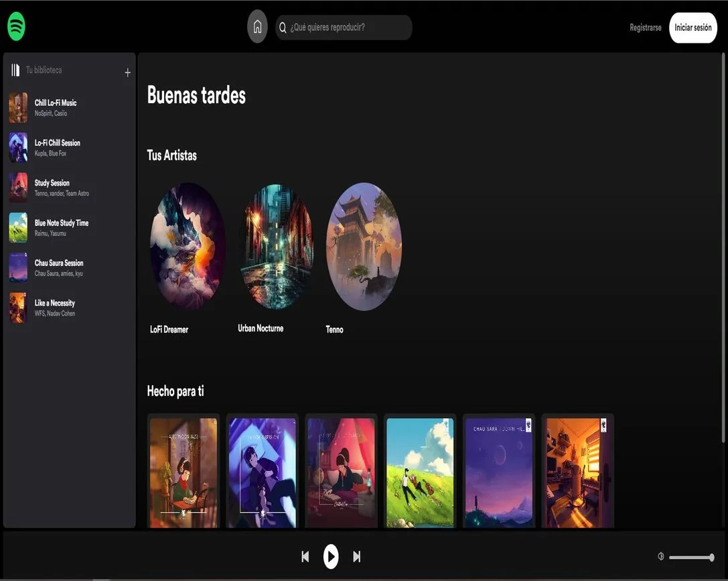The height and width of the screenshot is (581, 728).
Task: Click 'Kupla, Blue Fox' artist subtitle
Action: 51,153
